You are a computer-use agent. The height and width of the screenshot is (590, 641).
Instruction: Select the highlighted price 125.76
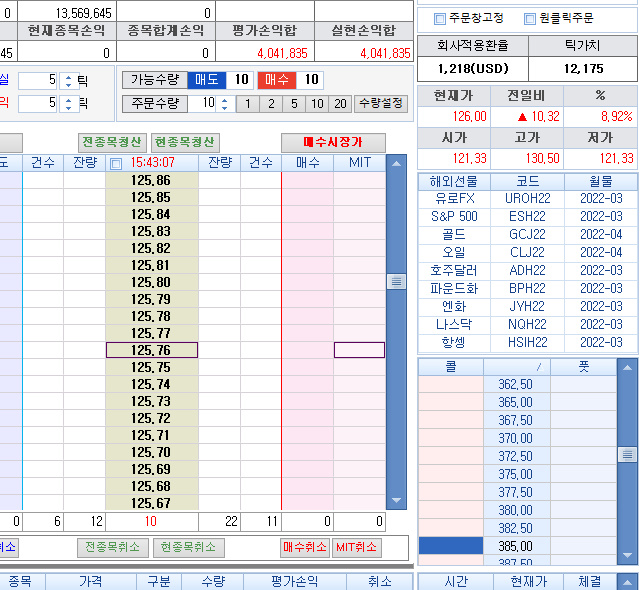pos(152,350)
